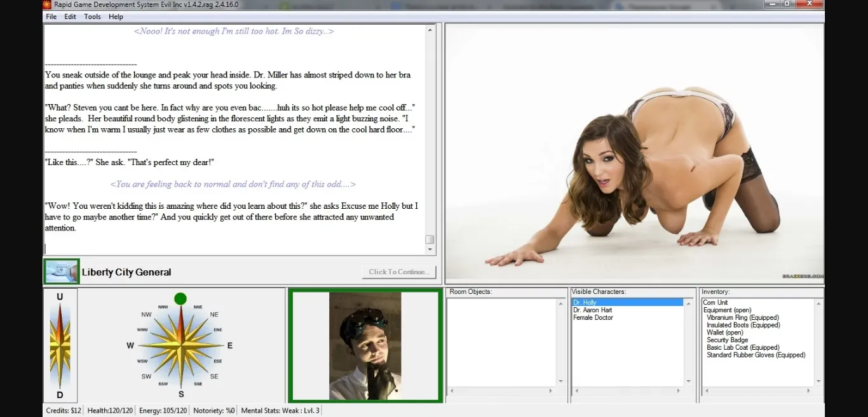Select Female Doctor in character list
The width and height of the screenshot is (868, 417).
[x=593, y=318]
